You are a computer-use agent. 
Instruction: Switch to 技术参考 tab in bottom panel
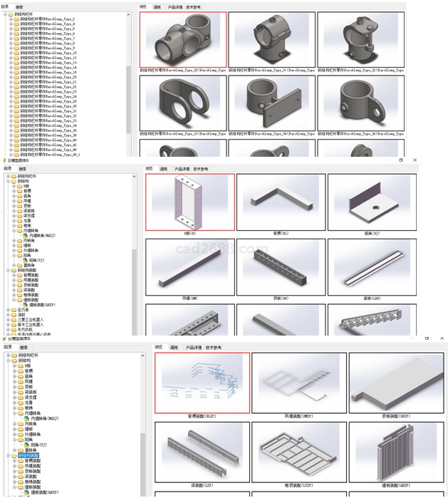tap(214, 348)
